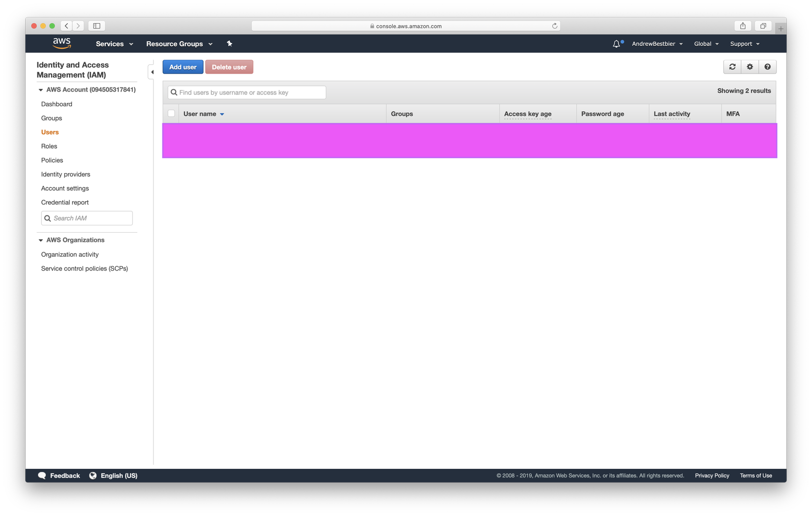Screen dimensions: 812x516
Task: Open Identity providers page
Action: point(66,175)
